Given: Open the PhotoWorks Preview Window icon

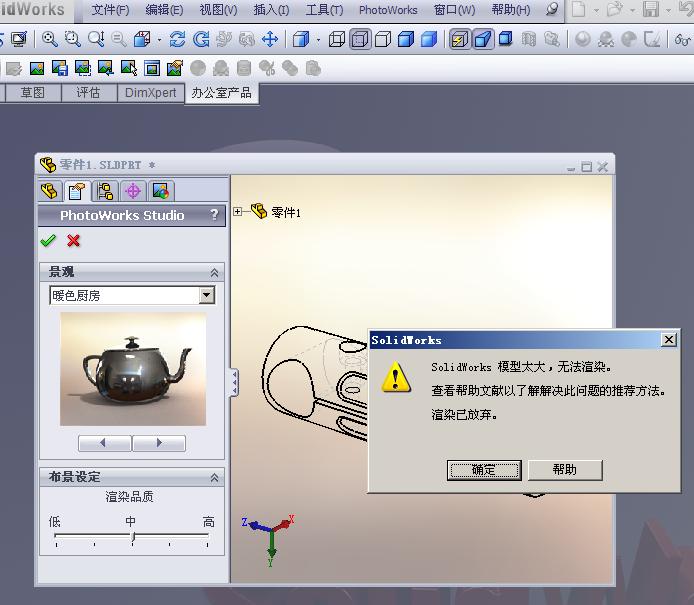Looking at the screenshot, I should tap(152, 68).
